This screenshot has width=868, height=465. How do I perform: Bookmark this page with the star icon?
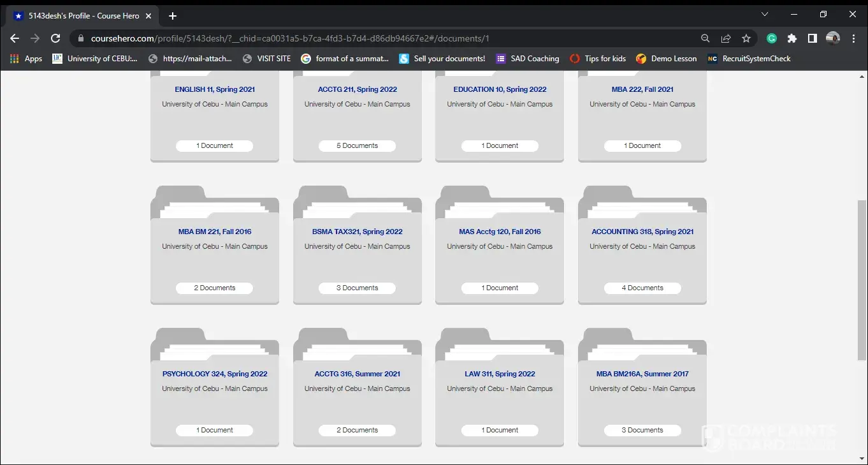[x=746, y=38]
